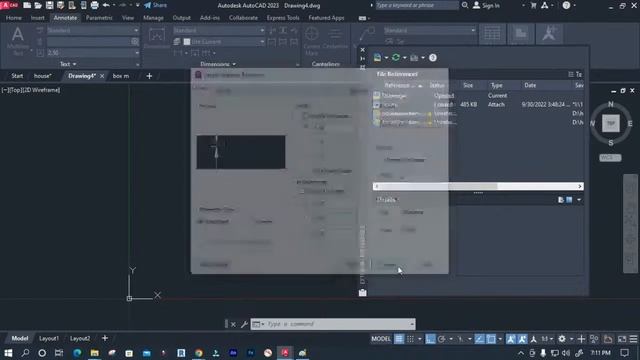Click the scrollbar right arrow in File References
Image resolution: width=640 pixels, height=360 pixels.
[x=580, y=186]
